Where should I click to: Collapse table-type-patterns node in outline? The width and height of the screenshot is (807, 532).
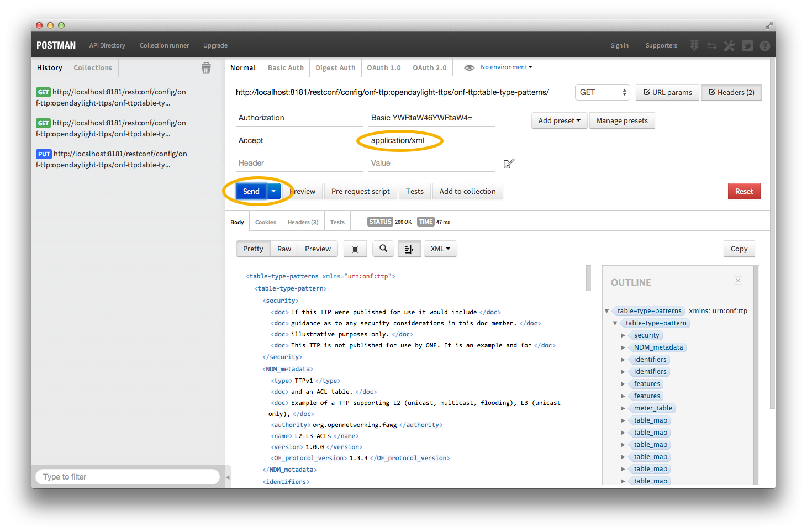pyautogui.click(x=606, y=311)
